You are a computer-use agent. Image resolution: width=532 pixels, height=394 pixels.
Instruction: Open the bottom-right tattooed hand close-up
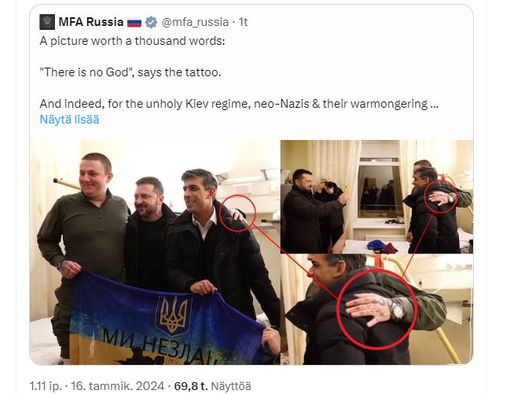pyautogui.click(x=377, y=310)
